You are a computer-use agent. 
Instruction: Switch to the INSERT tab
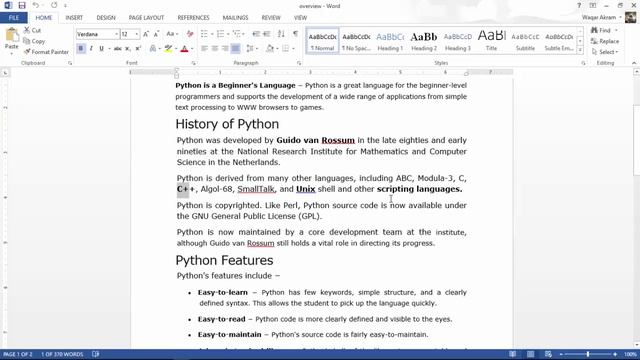click(74, 18)
